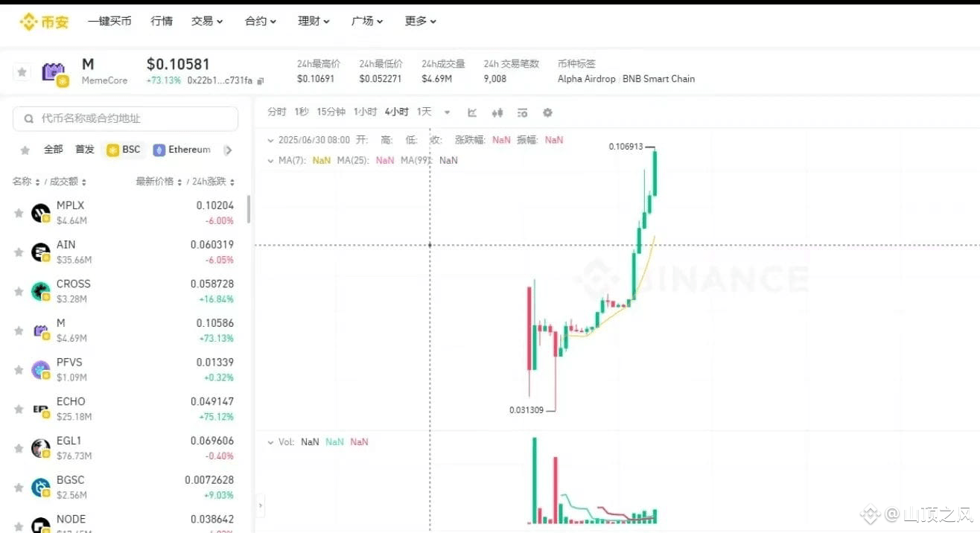Open 行情 menu item
980x533 pixels.
point(162,22)
